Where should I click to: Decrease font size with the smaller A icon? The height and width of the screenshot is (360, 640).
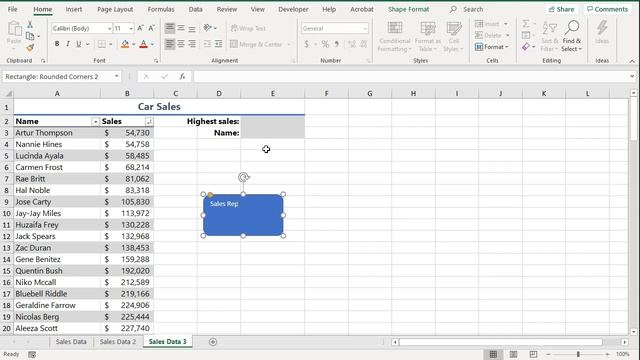(x=151, y=28)
